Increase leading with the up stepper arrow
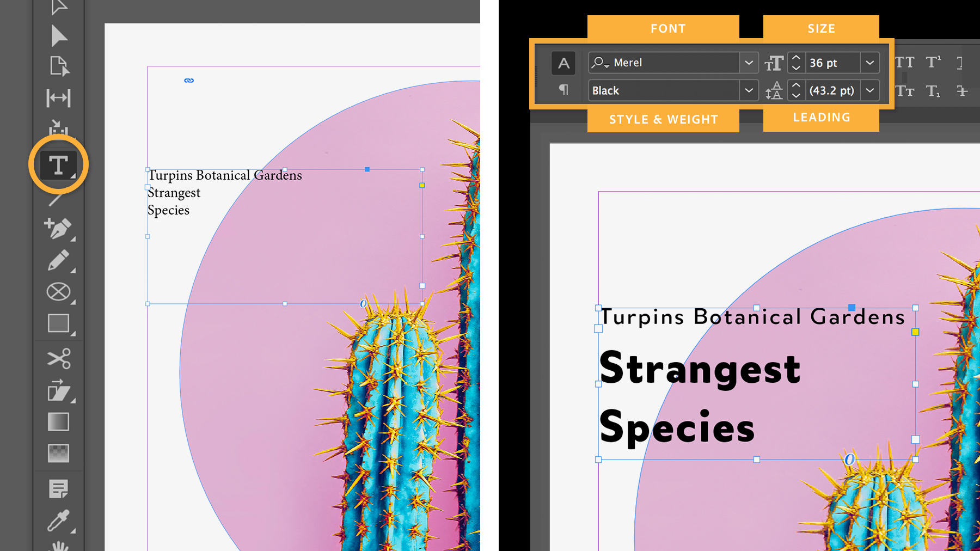This screenshot has width=980, height=551. (795, 86)
